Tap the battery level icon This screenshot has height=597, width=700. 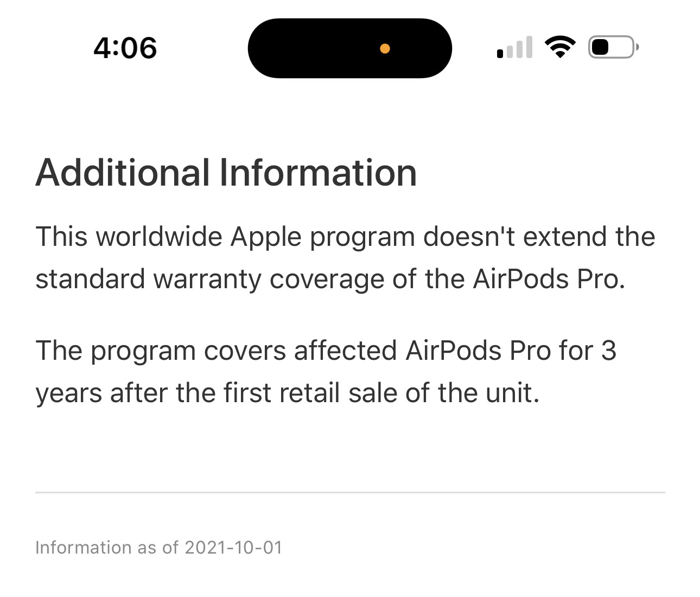pos(613,47)
